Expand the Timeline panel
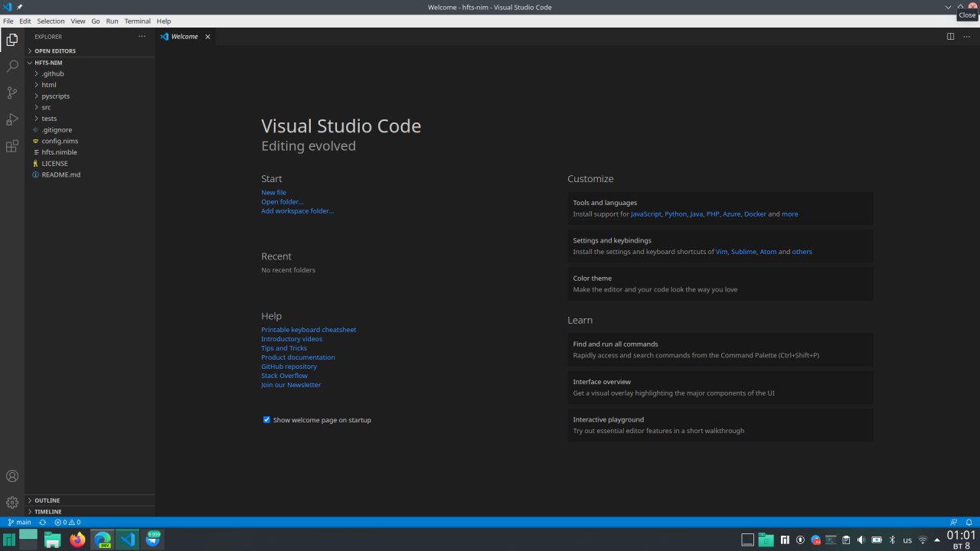The width and height of the screenshot is (980, 551). (90, 511)
